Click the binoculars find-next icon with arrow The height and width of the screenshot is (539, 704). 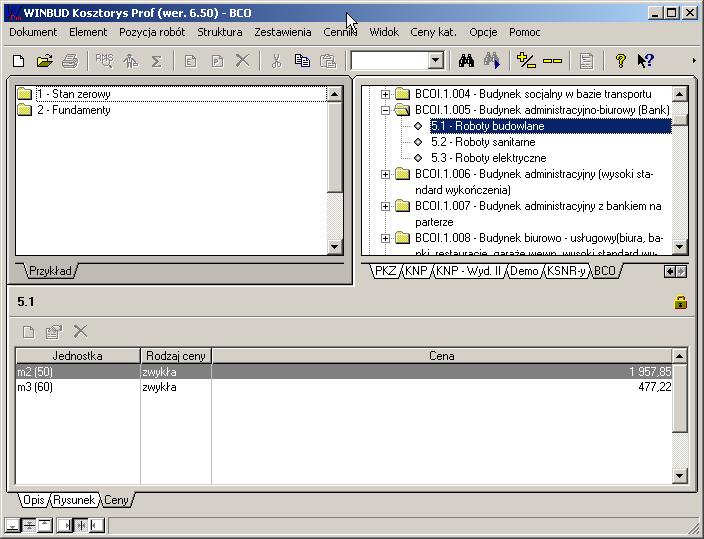(x=492, y=61)
